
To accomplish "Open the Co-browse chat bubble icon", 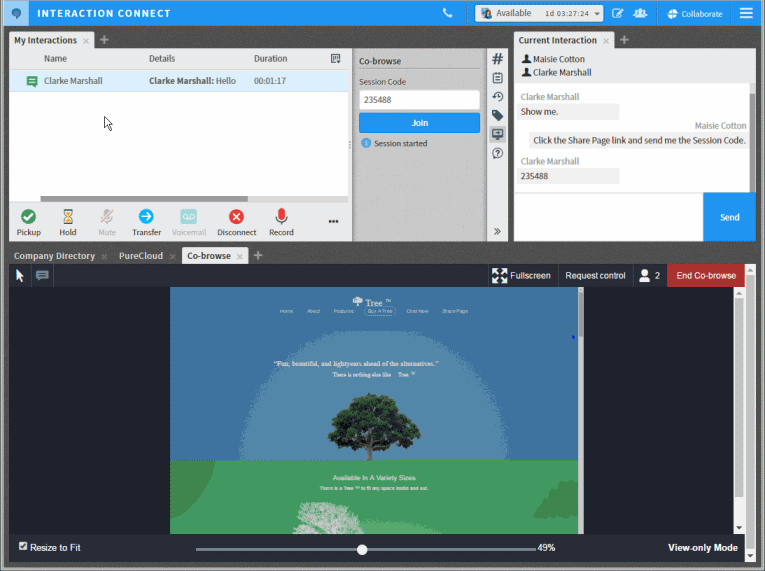I will pos(43,276).
